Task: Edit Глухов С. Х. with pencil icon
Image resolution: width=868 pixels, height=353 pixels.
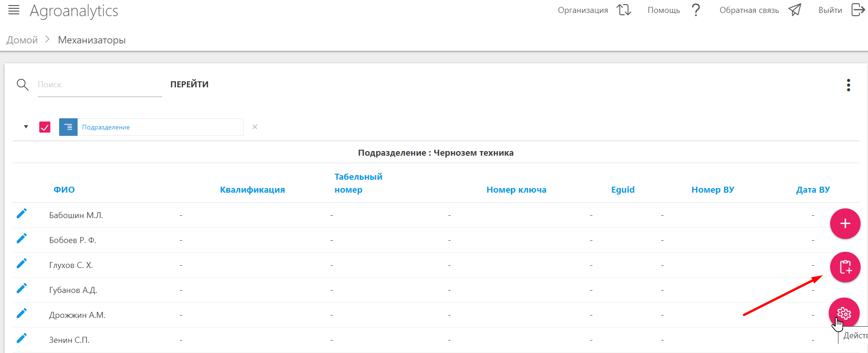Action: [x=22, y=263]
